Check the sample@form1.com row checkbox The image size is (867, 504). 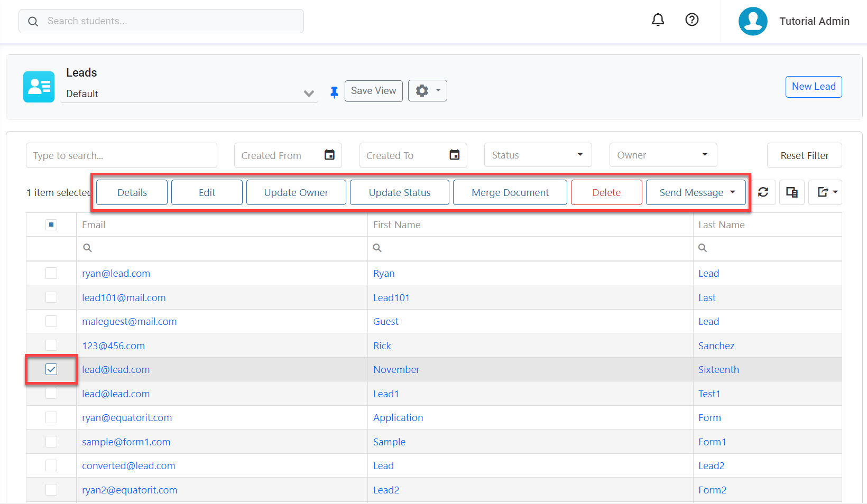tap(51, 442)
